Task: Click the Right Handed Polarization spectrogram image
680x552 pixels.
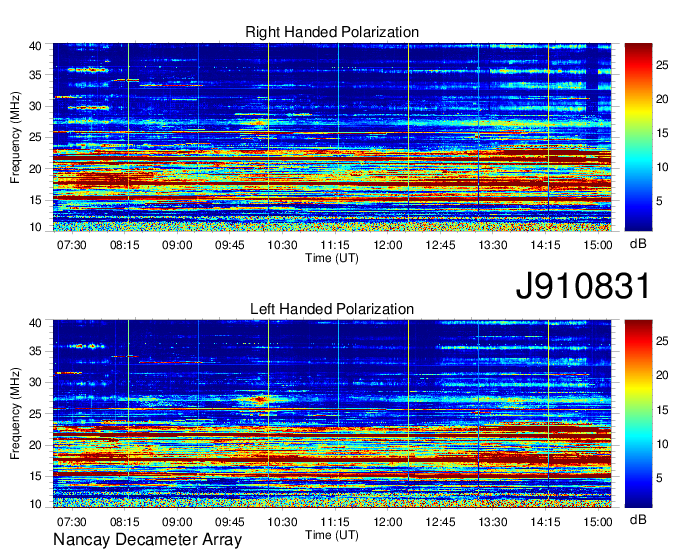Action: point(332,137)
